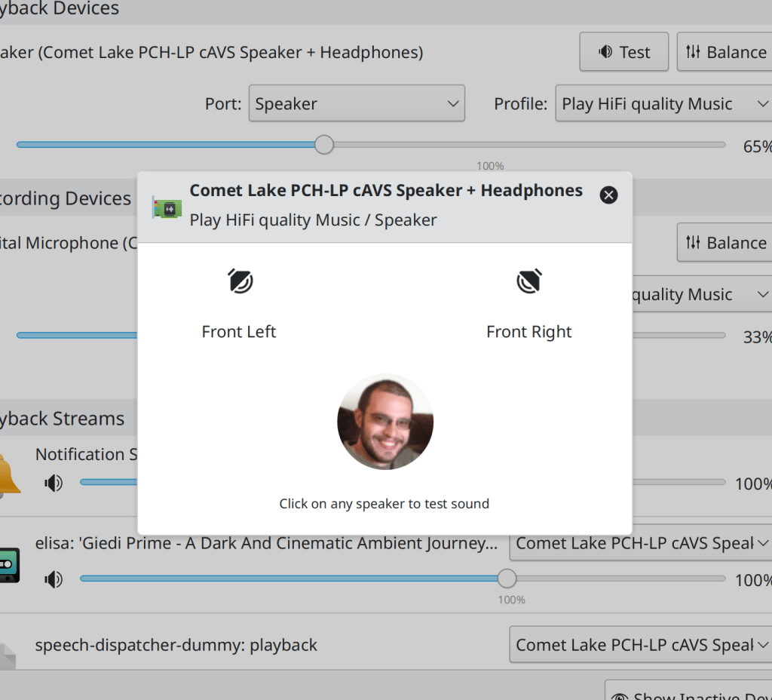Click the elisa stream volume slider handle
772x700 pixels.
click(507, 579)
